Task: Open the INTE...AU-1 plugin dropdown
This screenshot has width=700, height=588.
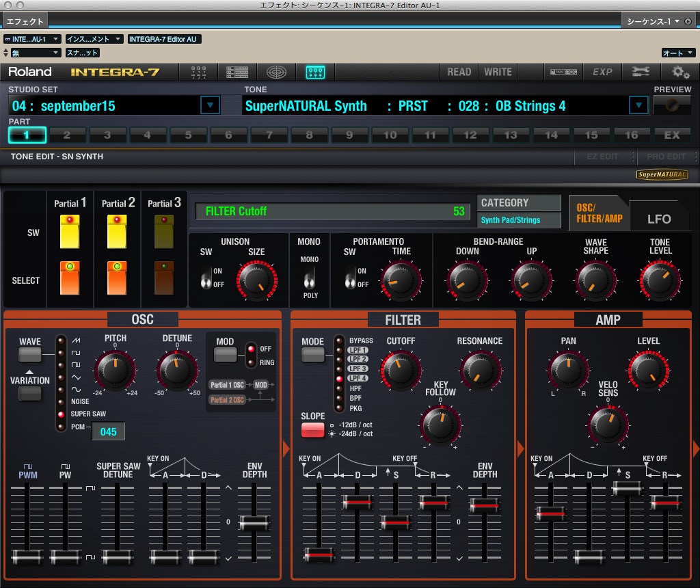Action: pyautogui.click(x=31, y=39)
